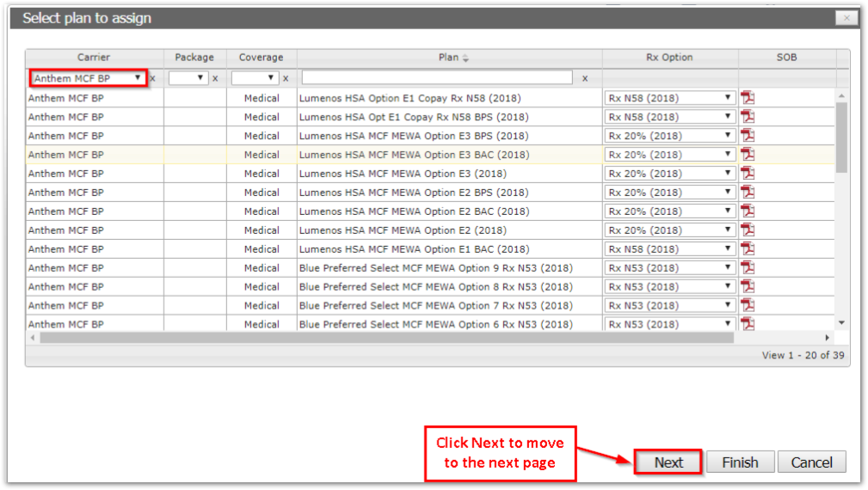Click the scroll down arrow of plan list
868x490 pixels.
coord(841,323)
